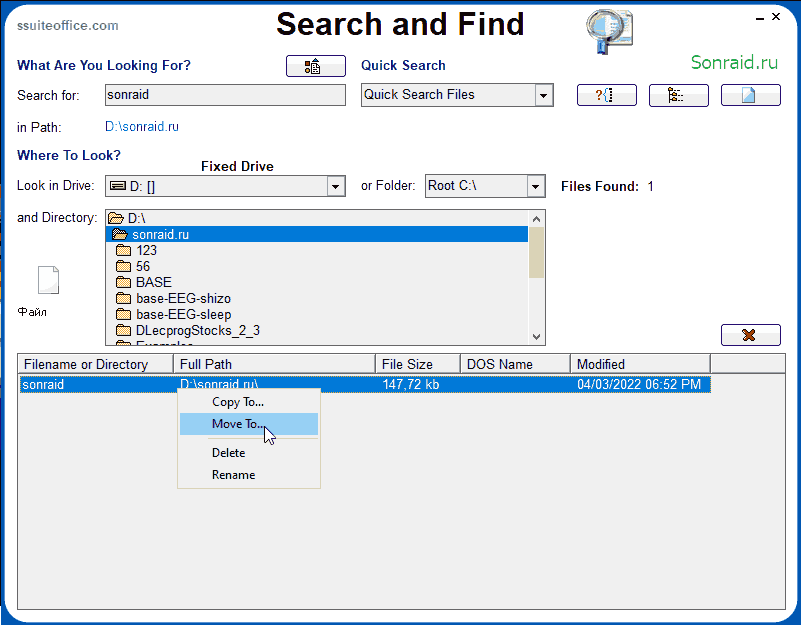Sort by File Size column header

pos(418,364)
